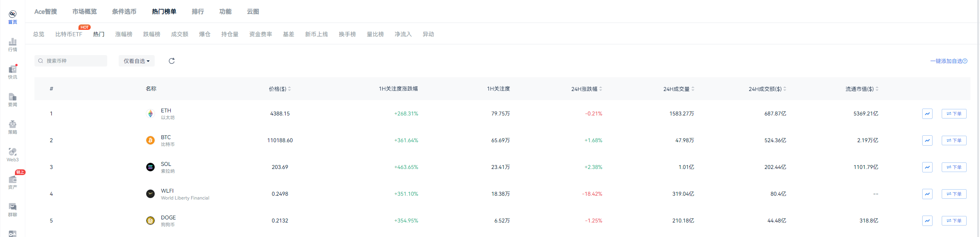Select the 总览 sub-tab
This screenshot has width=980, height=237.
click(39, 34)
